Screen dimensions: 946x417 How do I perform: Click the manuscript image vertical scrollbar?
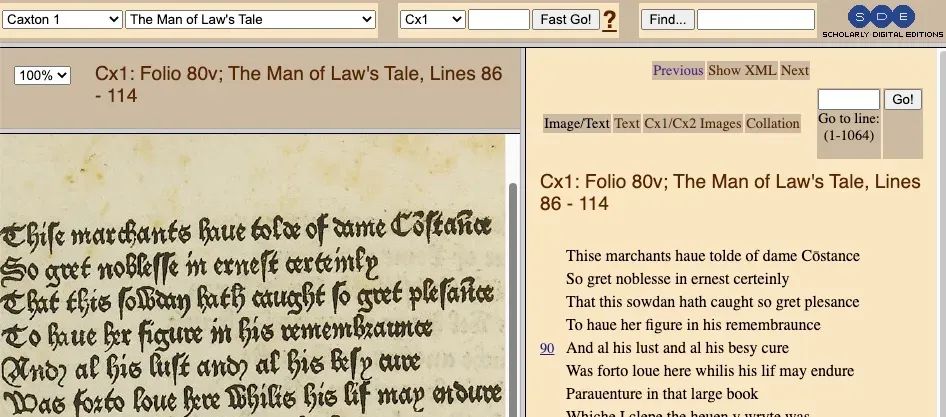(513, 299)
